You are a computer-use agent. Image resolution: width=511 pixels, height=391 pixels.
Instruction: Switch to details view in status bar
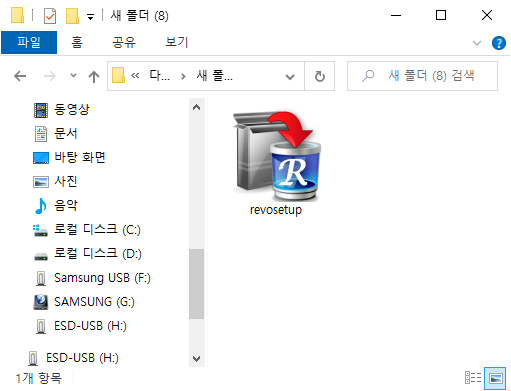473,378
